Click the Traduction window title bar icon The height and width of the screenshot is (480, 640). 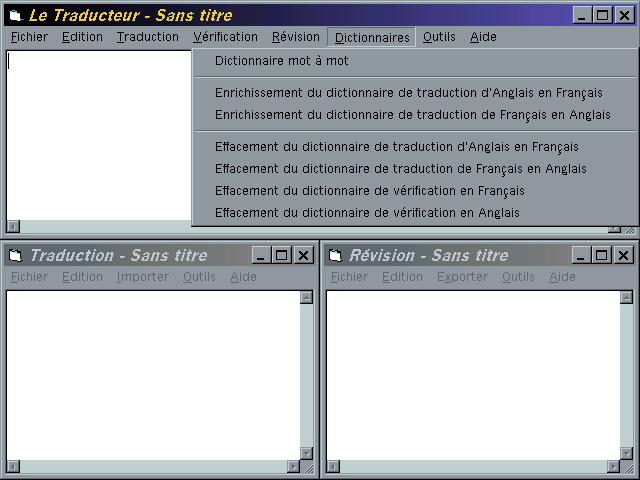16,256
